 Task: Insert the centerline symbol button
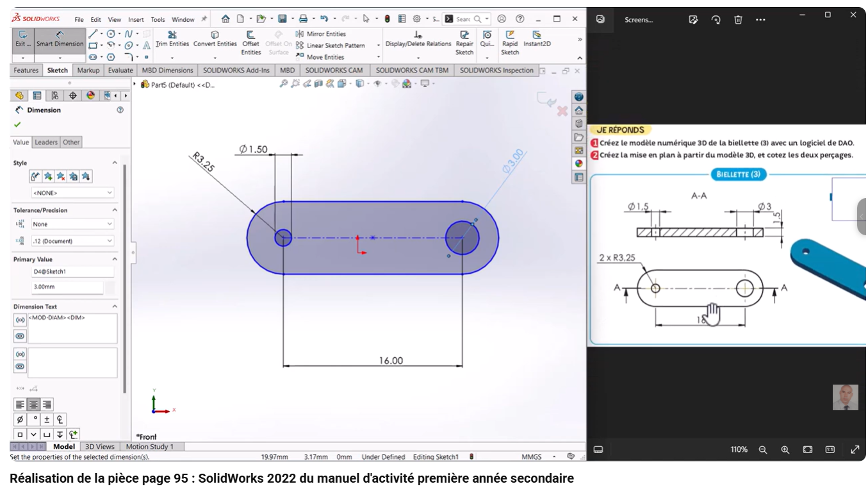(x=60, y=420)
